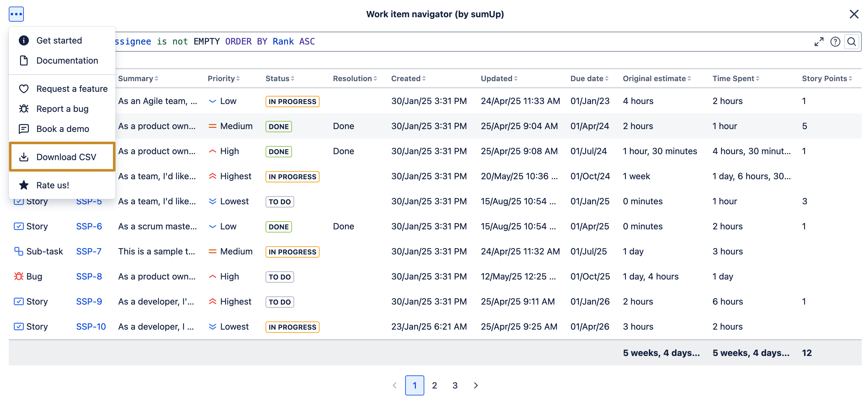Click the Bug type icon for SSP-8

pyautogui.click(x=19, y=277)
